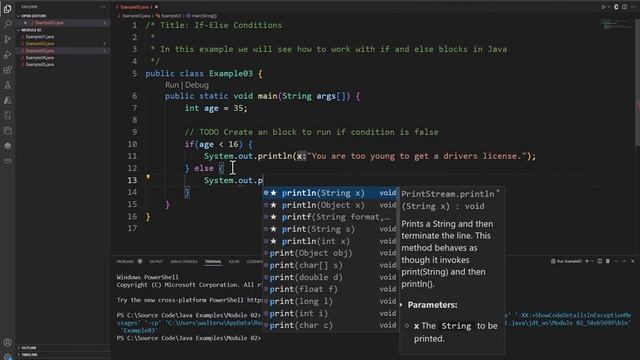Click the Run code lens above main
This screenshot has width=640, height=360.
tap(172, 85)
